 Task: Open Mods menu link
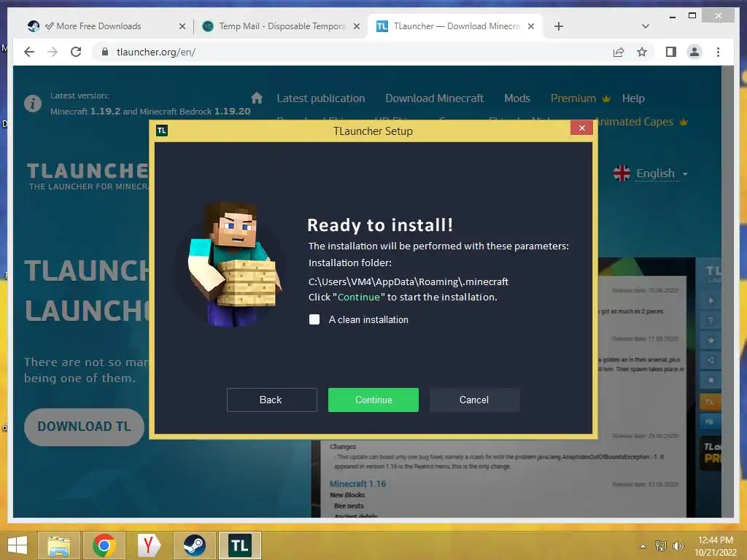517,98
